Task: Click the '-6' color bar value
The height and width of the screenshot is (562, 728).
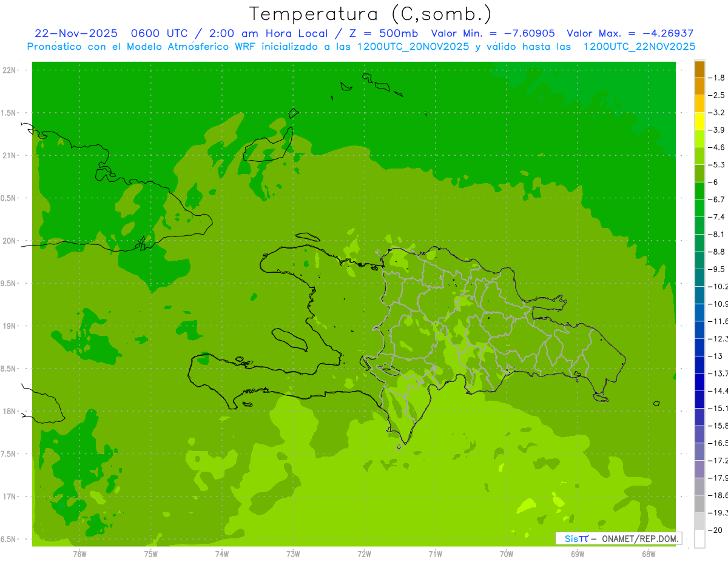Action: click(714, 182)
